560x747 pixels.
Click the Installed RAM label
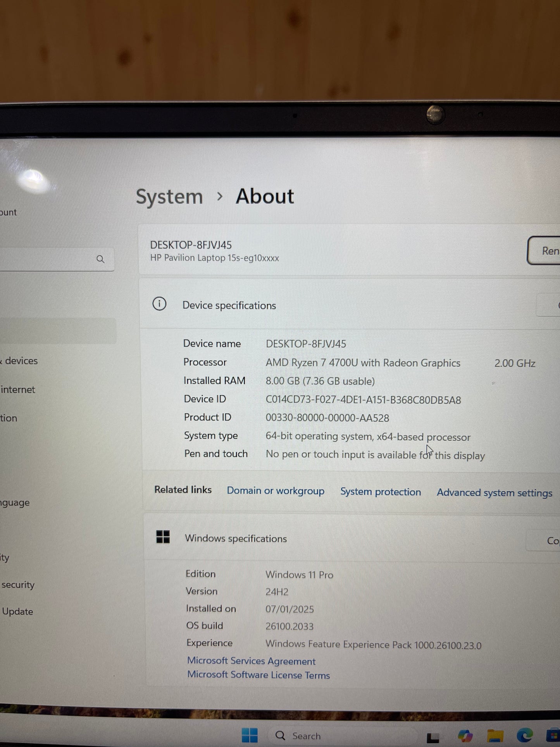[214, 381]
